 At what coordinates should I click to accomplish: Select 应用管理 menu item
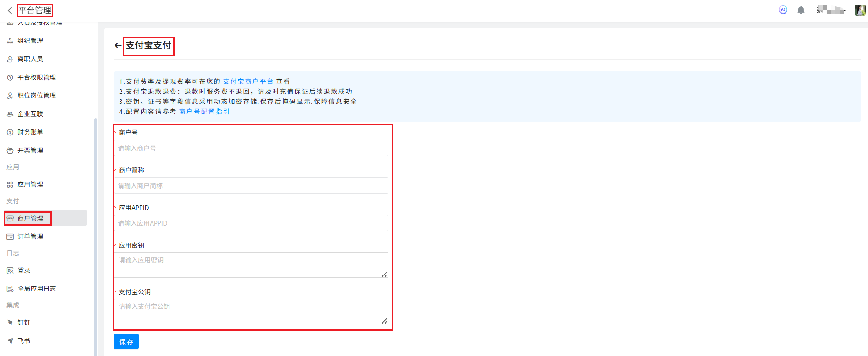click(30, 184)
